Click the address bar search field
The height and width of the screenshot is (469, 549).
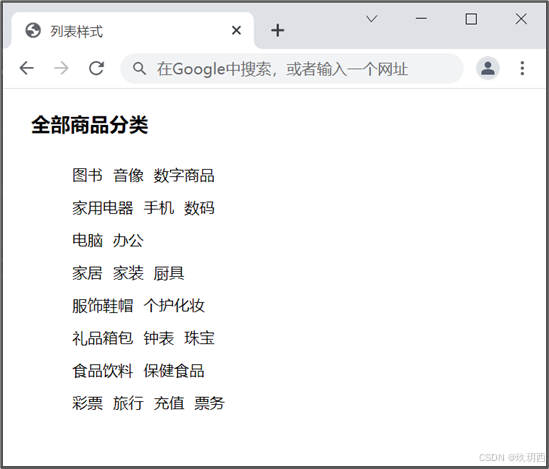coord(292,69)
